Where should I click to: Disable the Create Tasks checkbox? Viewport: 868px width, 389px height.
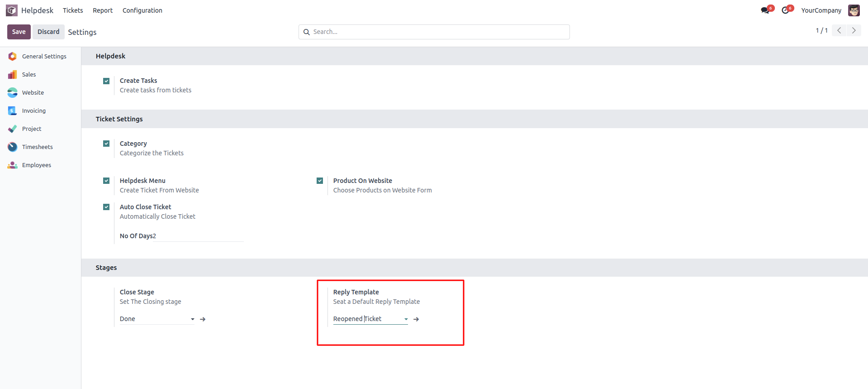click(106, 81)
